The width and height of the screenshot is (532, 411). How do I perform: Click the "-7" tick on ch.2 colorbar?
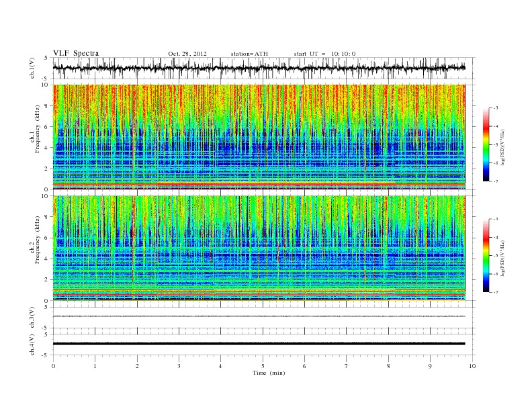click(496, 292)
